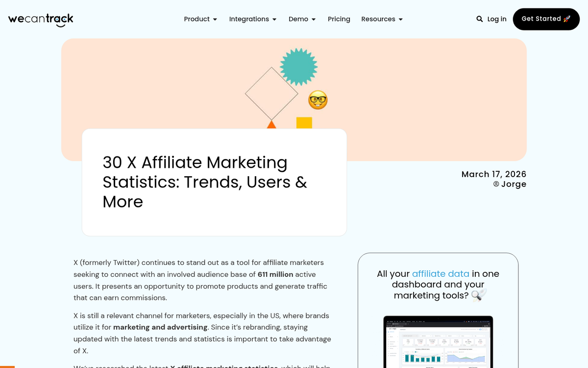The height and width of the screenshot is (368, 588).
Task: Click the article title heading
Action: pyautogui.click(x=205, y=182)
